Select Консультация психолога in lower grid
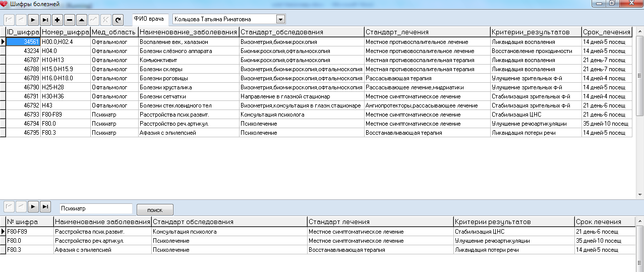This screenshot has height=272, width=644. (229, 232)
